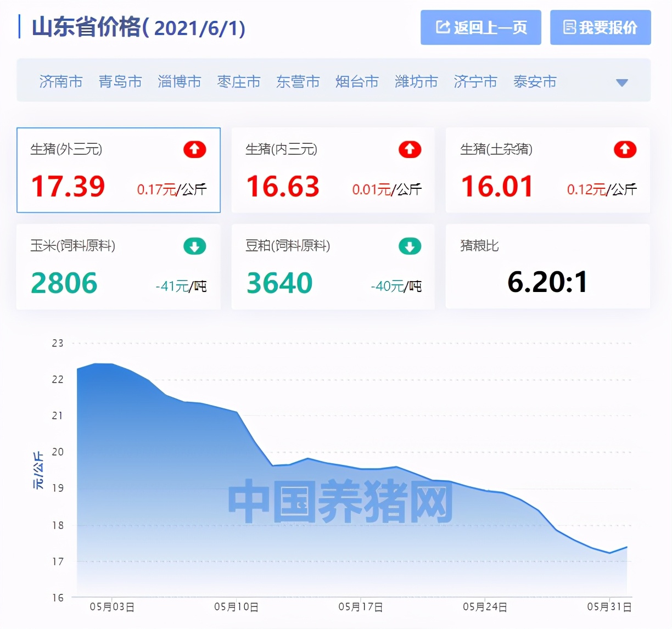Expand the city list dropdown arrow
The image size is (672, 629).
coord(622,83)
